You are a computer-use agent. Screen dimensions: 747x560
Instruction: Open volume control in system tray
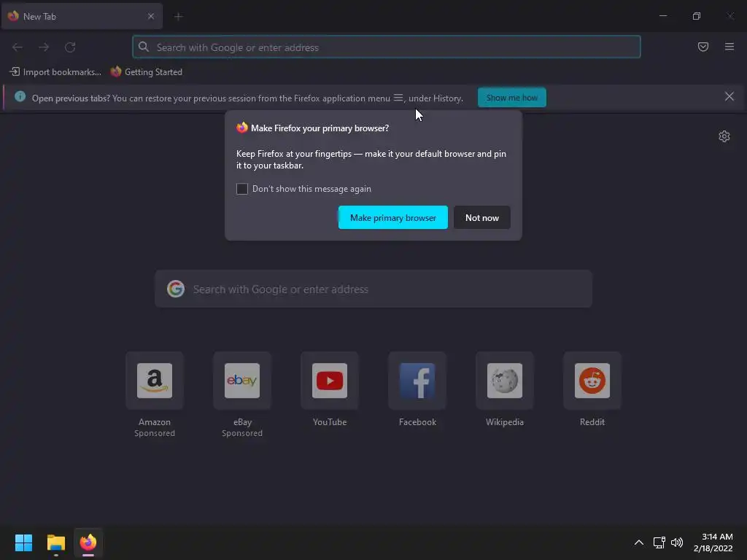click(x=676, y=542)
